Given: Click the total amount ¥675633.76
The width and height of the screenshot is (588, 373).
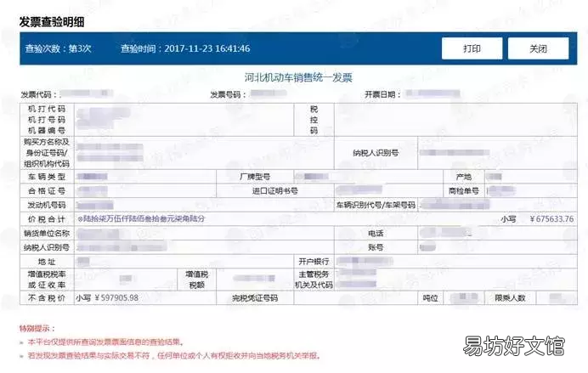Looking at the screenshot, I should [x=551, y=219].
